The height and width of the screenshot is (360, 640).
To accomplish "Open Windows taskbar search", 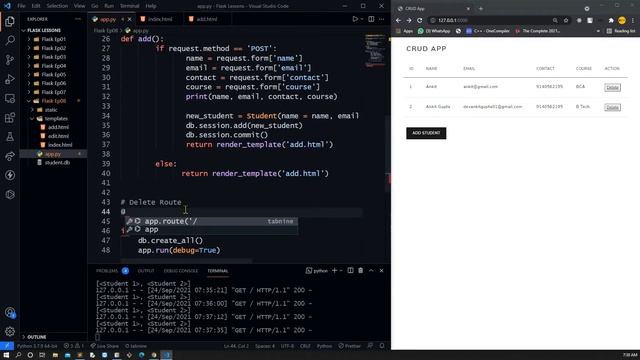I will tap(18, 355).
